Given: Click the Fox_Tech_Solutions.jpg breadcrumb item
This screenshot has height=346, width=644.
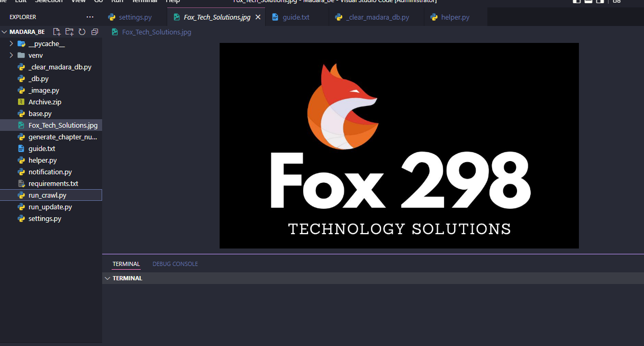Looking at the screenshot, I should (157, 32).
